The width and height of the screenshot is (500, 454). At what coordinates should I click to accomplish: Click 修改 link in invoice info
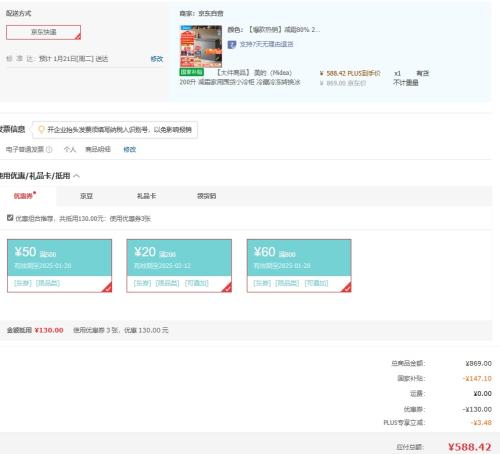(130, 149)
